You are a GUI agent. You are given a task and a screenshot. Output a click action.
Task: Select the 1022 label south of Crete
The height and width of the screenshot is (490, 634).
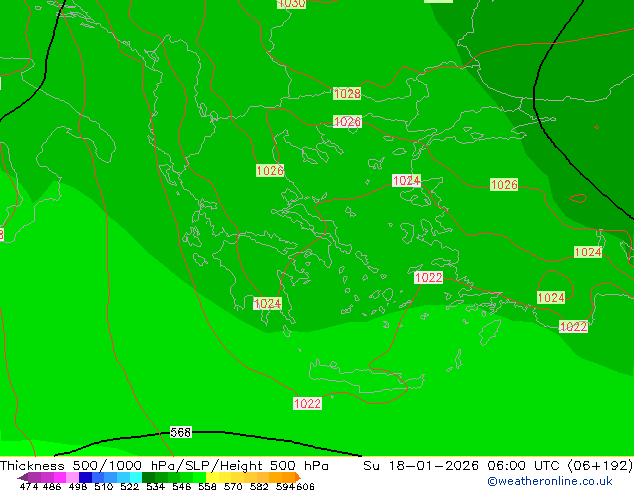(307, 403)
